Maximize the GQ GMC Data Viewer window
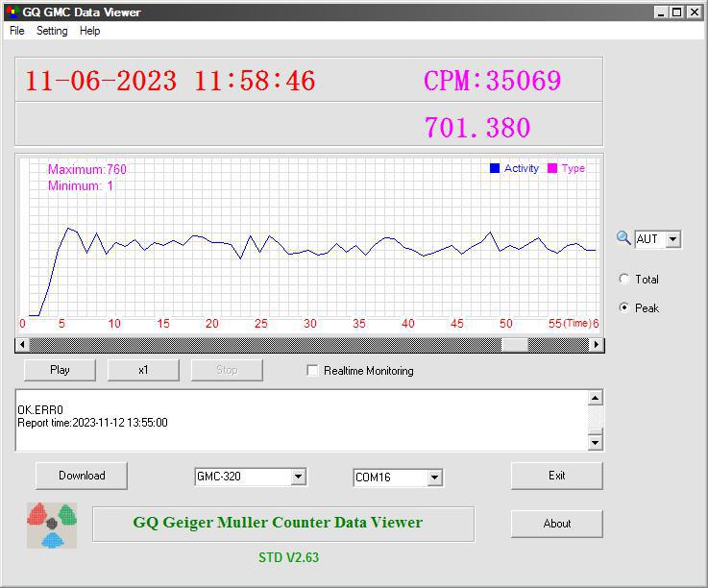The height and width of the screenshot is (588, 708). tap(677, 12)
